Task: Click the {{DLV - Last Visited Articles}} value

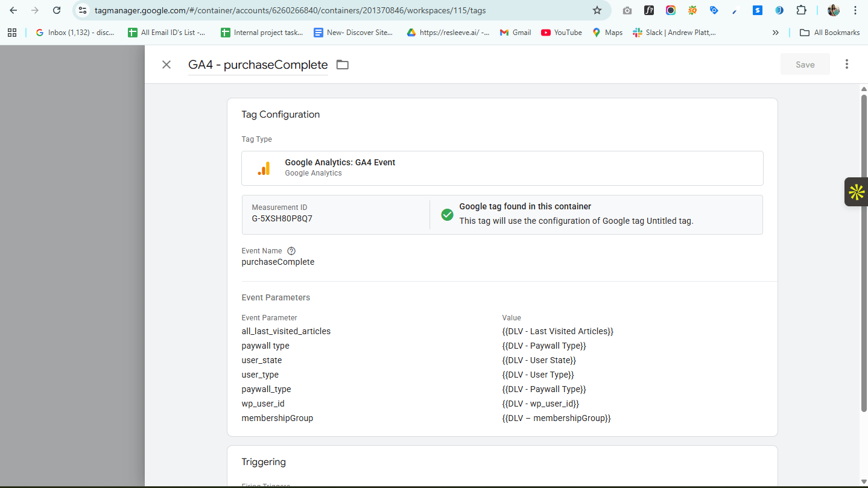Action: pos(558,331)
